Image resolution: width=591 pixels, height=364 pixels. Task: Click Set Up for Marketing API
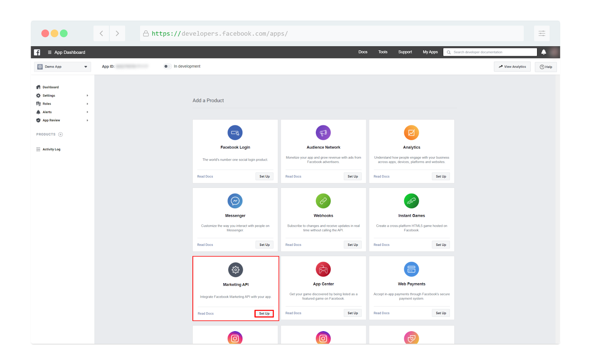(x=264, y=314)
